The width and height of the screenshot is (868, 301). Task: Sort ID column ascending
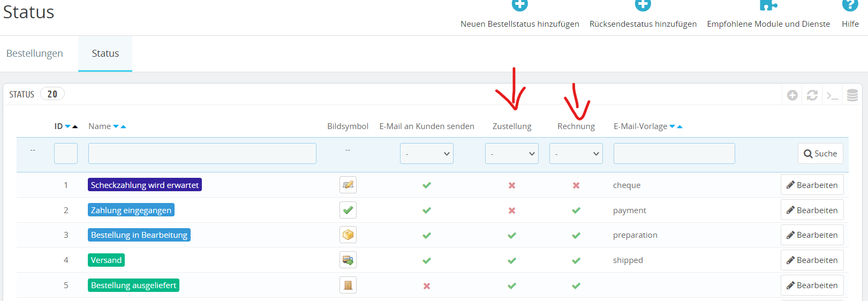(75, 126)
